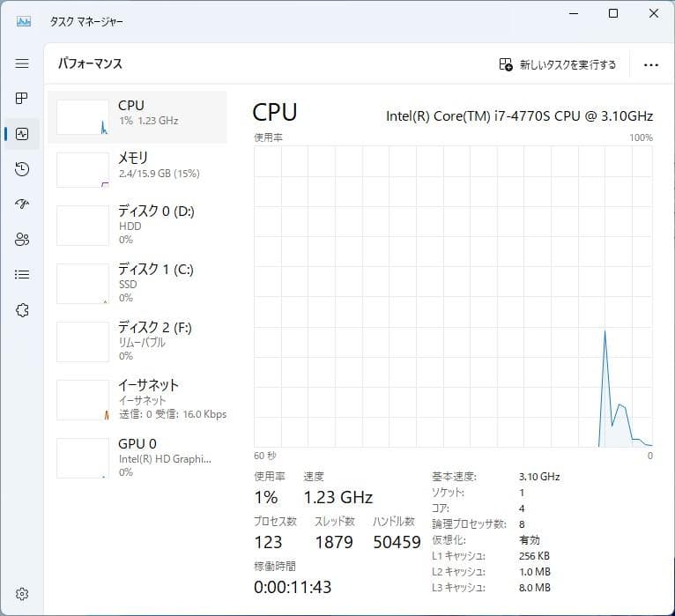Screen dimensions: 675x616
Task: Select ディスク 0 (D:) performance item
Action: tap(137, 225)
